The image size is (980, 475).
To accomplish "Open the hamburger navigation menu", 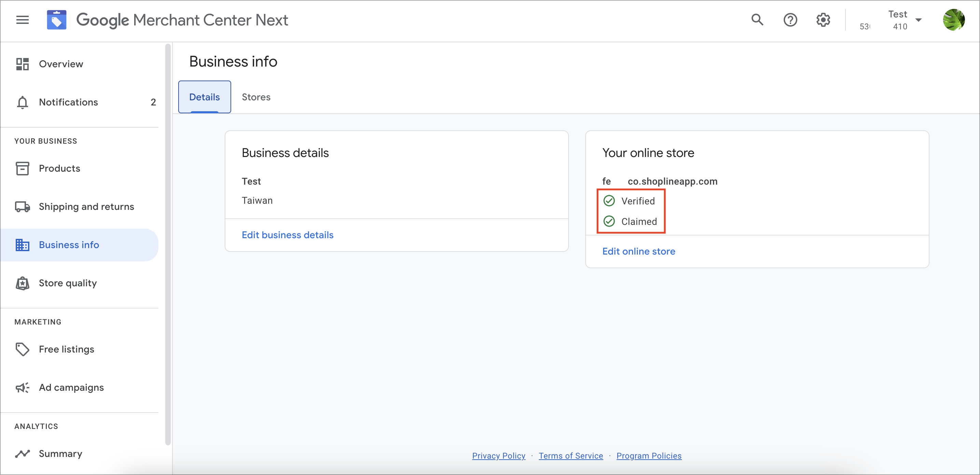I will 23,20.
